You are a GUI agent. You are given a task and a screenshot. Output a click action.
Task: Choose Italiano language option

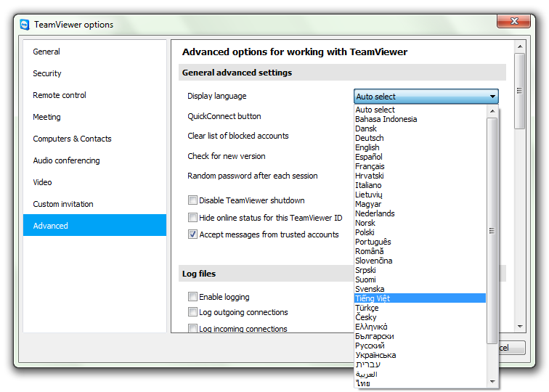click(420, 185)
